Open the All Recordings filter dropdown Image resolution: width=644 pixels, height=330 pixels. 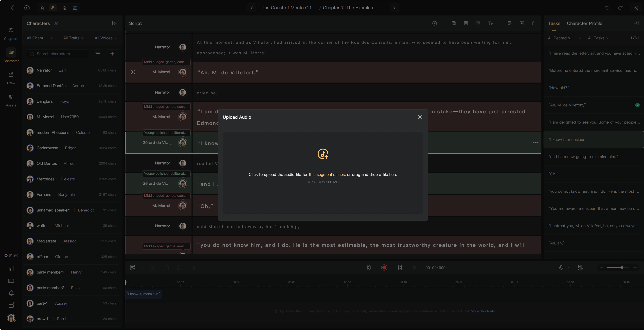564,38
